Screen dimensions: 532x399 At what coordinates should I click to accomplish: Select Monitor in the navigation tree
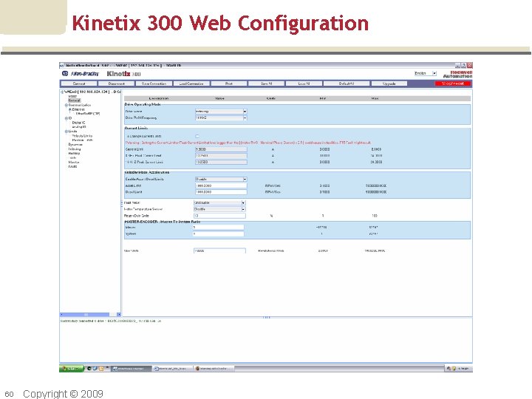(74, 162)
